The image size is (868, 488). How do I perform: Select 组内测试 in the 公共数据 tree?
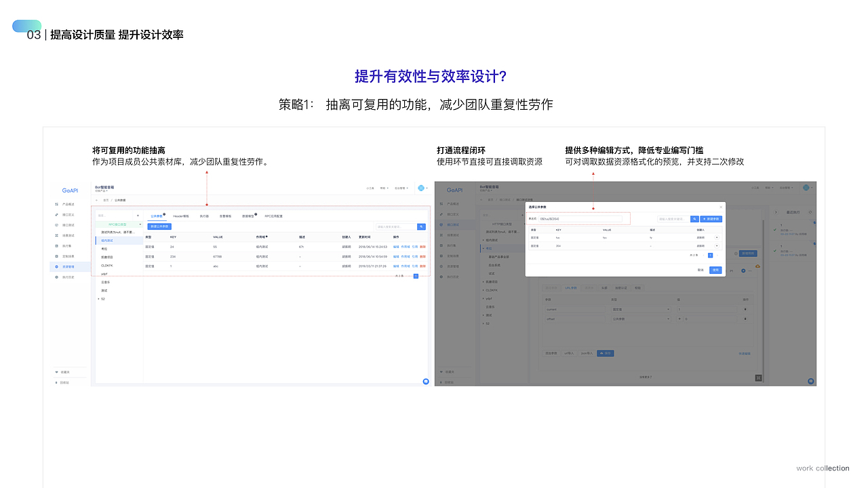coord(119,241)
